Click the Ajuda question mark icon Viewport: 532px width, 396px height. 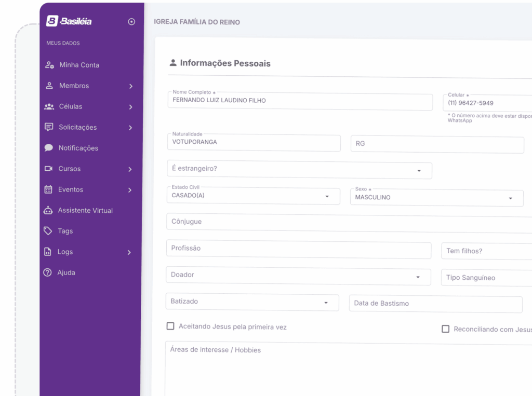point(48,272)
